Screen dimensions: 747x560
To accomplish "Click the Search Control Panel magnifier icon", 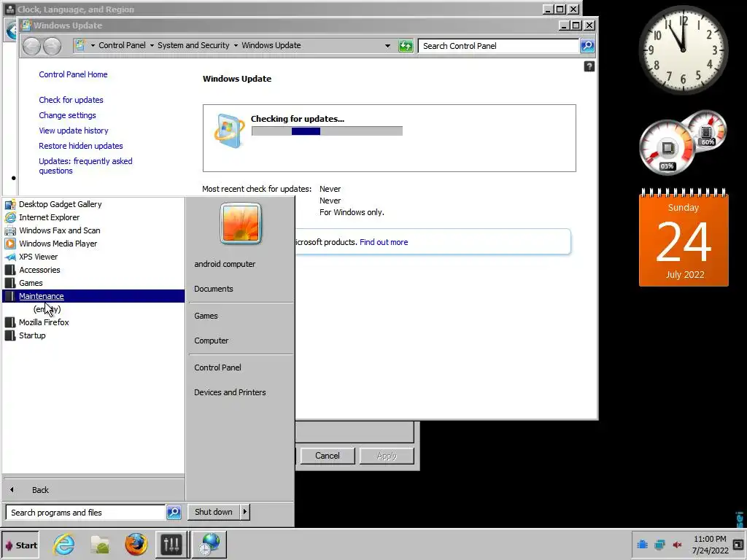I will click(587, 46).
